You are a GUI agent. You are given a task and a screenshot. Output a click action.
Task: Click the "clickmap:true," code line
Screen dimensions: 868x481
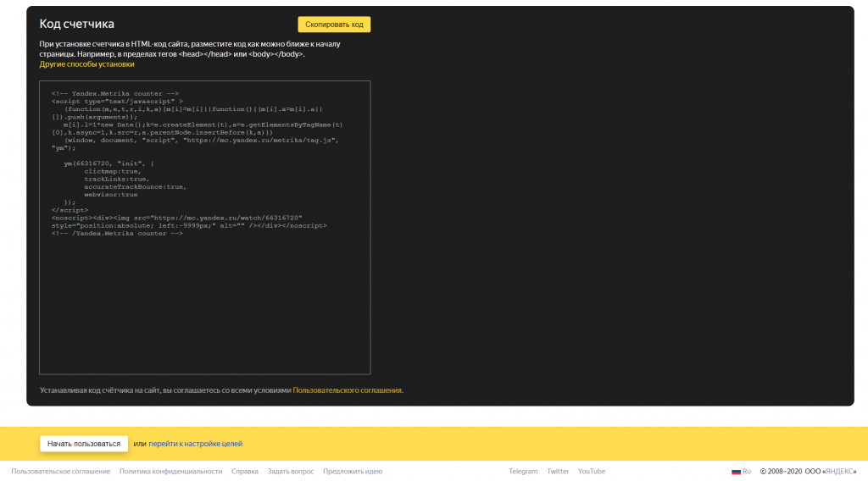[x=113, y=171]
